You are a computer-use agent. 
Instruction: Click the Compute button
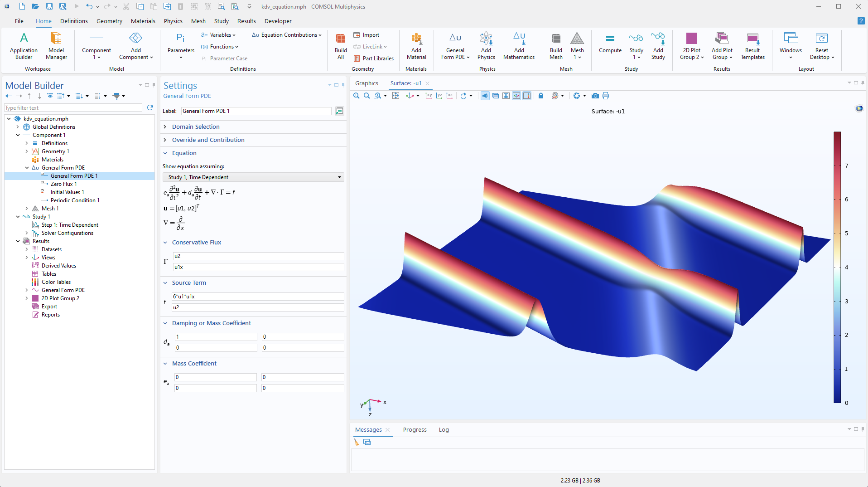coord(610,44)
